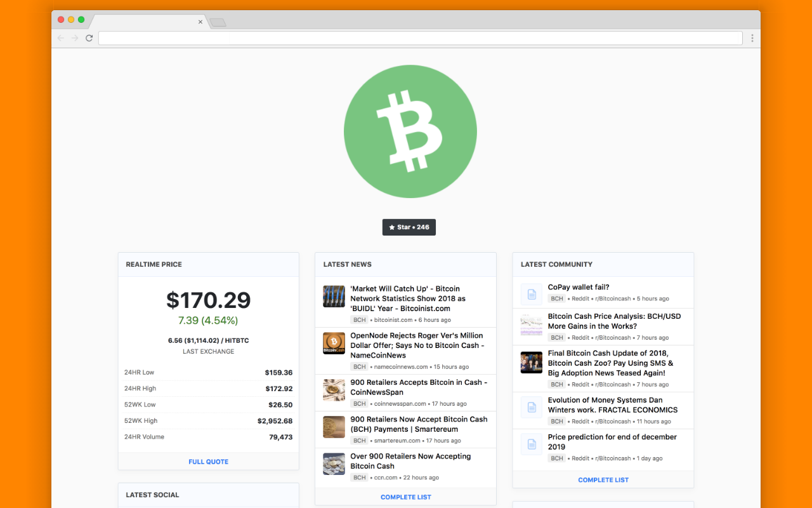Click thumbnail of Smartereum retailers story
Screen dimensions: 812x508
pyautogui.click(x=334, y=427)
